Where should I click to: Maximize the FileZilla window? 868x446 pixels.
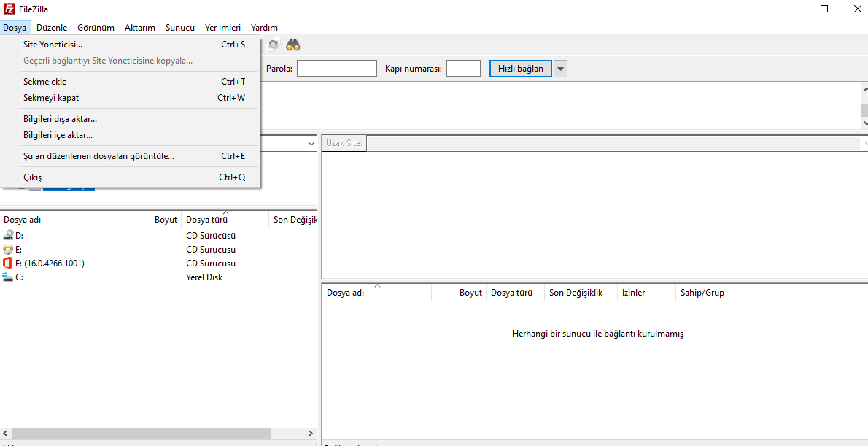(824, 9)
